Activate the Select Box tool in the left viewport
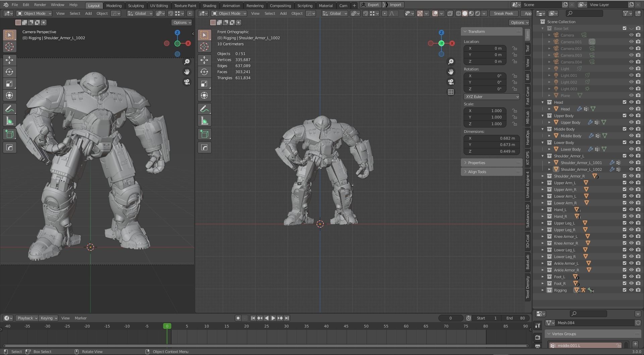The height and width of the screenshot is (355, 644). (9, 35)
